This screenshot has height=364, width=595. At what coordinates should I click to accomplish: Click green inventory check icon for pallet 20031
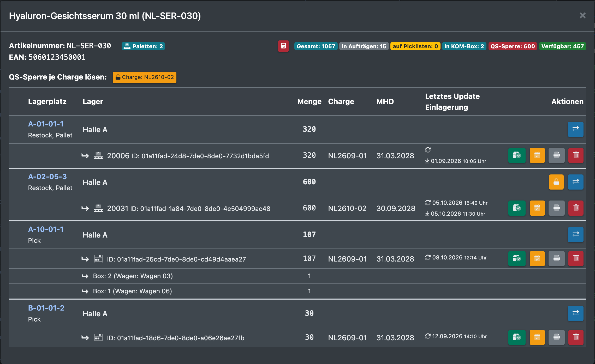pyautogui.click(x=517, y=208)
